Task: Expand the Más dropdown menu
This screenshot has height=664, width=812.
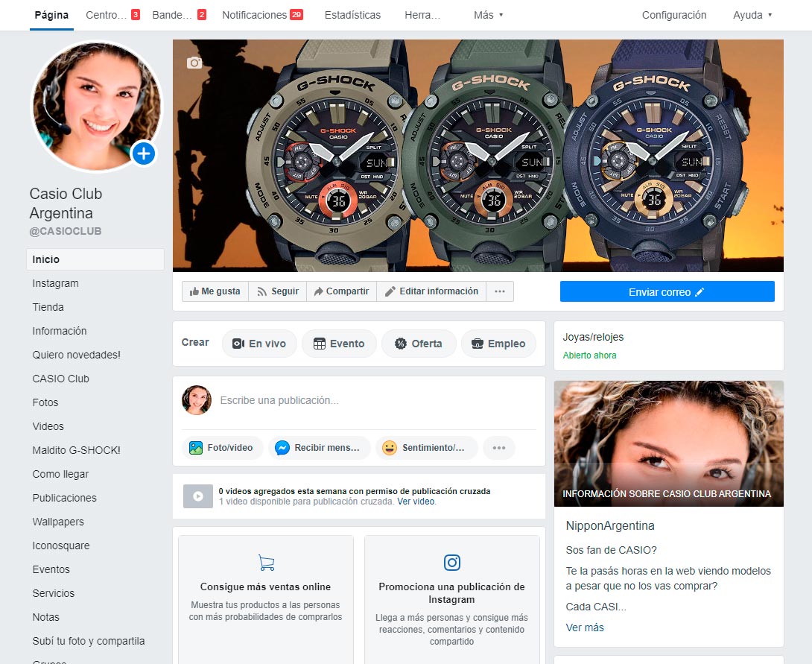Action: [489, 15]
